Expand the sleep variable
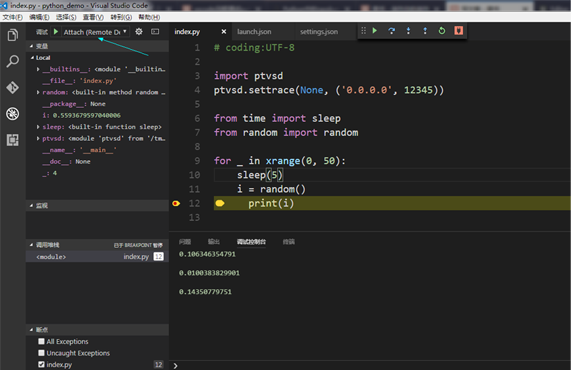This screenshot has width=571, height=370. coord(38,127)
